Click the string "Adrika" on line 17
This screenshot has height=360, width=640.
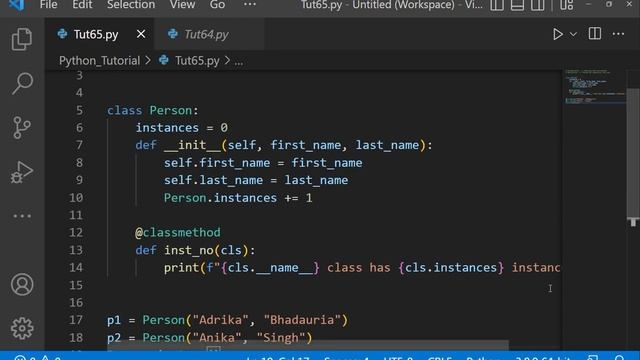pos(220,320)
